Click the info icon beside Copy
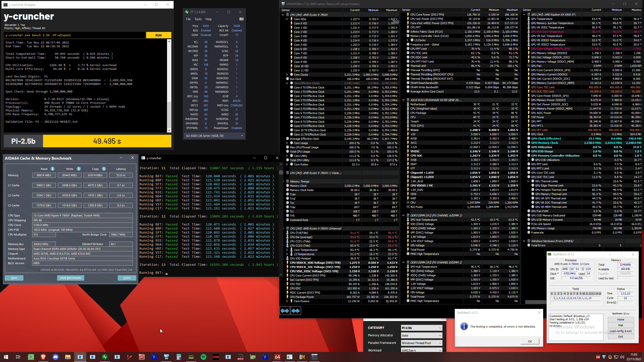This screenshot has height=362, width=644. pyautogui.click(x=104, y=169)
